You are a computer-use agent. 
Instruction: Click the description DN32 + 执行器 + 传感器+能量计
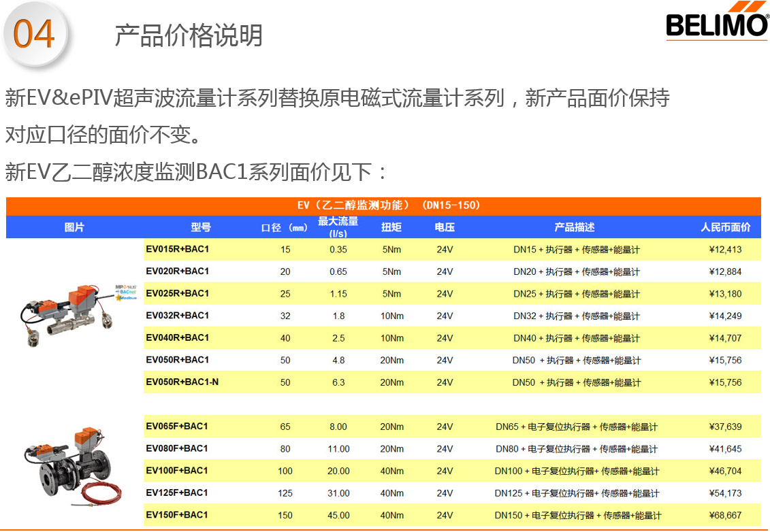click(x=577, y=316)
